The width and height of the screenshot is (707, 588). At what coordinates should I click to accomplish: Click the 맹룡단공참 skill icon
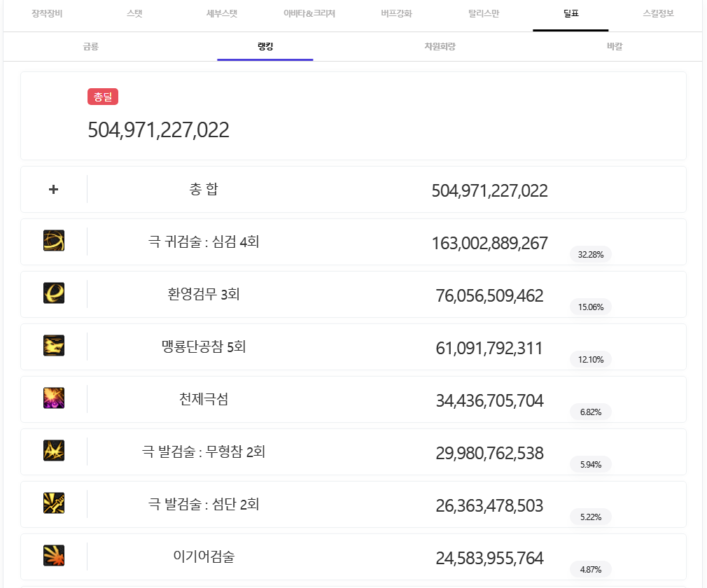coord(54,346)
